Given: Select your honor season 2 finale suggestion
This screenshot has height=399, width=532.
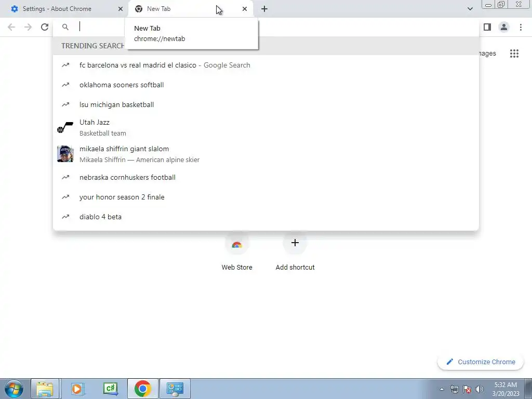Looking at the screenshot, I should point(266,197).
